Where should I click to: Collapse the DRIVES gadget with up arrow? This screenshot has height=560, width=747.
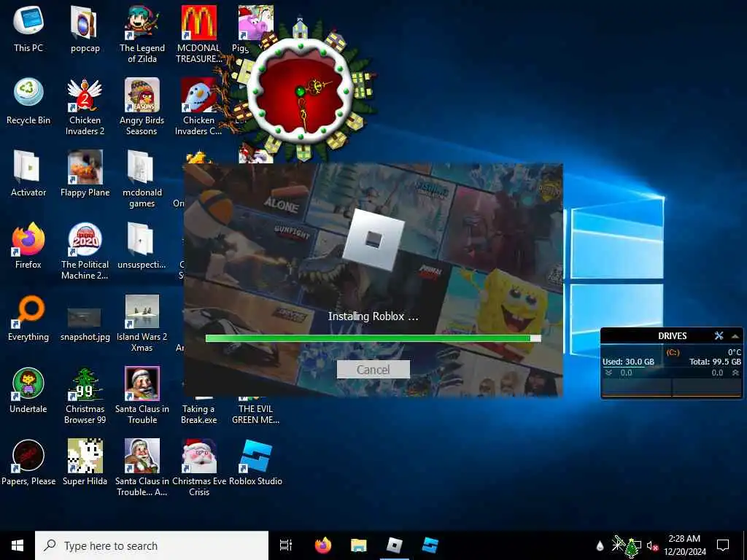[735, 336]
